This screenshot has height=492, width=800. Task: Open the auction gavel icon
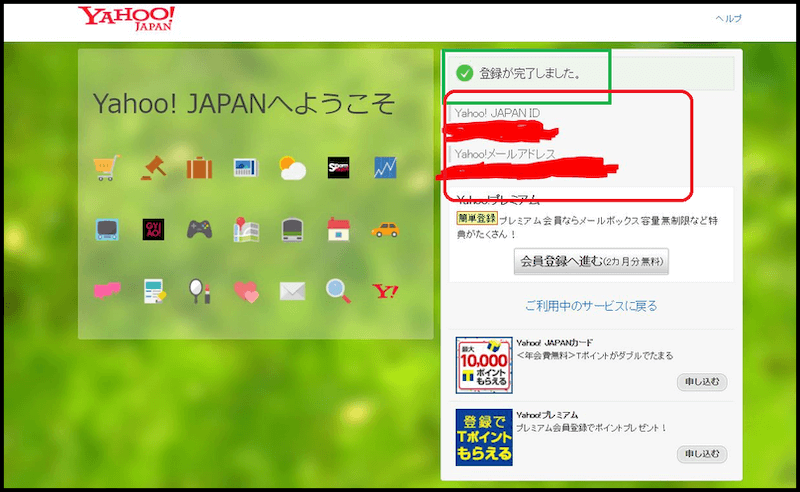153,168
